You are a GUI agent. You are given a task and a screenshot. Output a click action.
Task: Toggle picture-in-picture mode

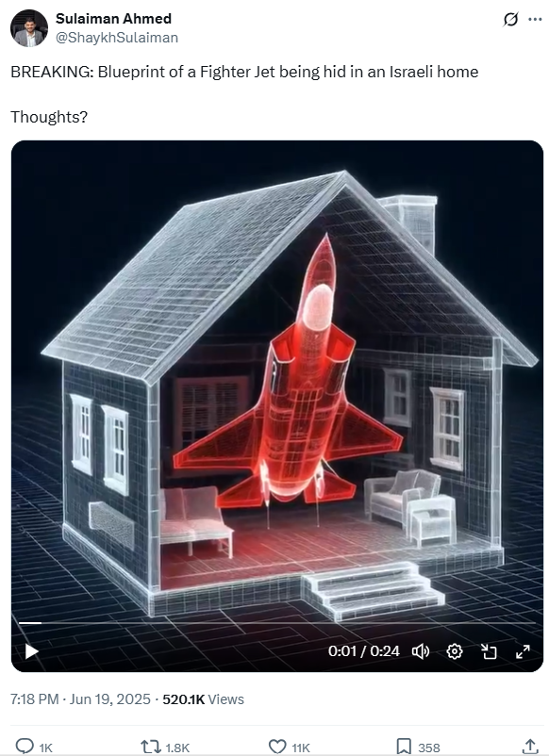coord(489,651)
